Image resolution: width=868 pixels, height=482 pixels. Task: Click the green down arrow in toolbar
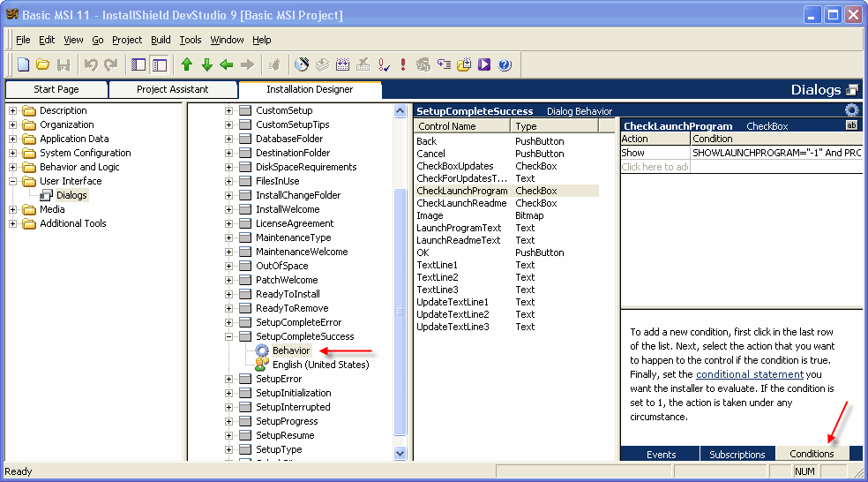coord(206,64)
